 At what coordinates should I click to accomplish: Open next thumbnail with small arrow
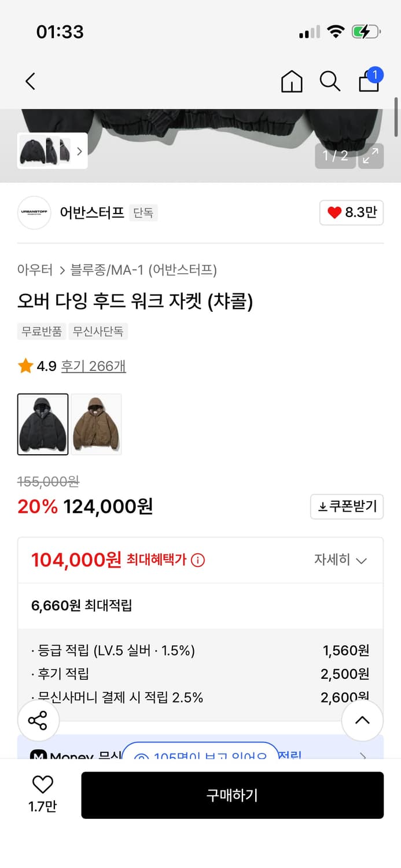click(x=79, y=151)
